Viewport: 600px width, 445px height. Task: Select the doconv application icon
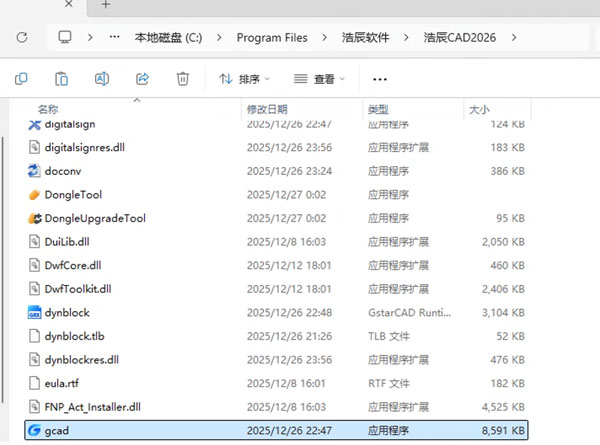tap(34, 171)
